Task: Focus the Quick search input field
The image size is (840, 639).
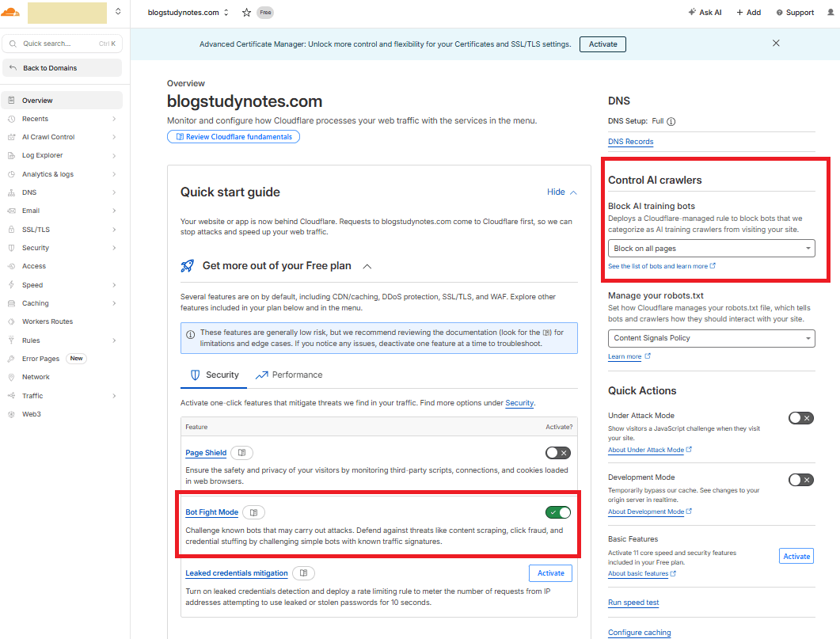Action: pos(62,44)
